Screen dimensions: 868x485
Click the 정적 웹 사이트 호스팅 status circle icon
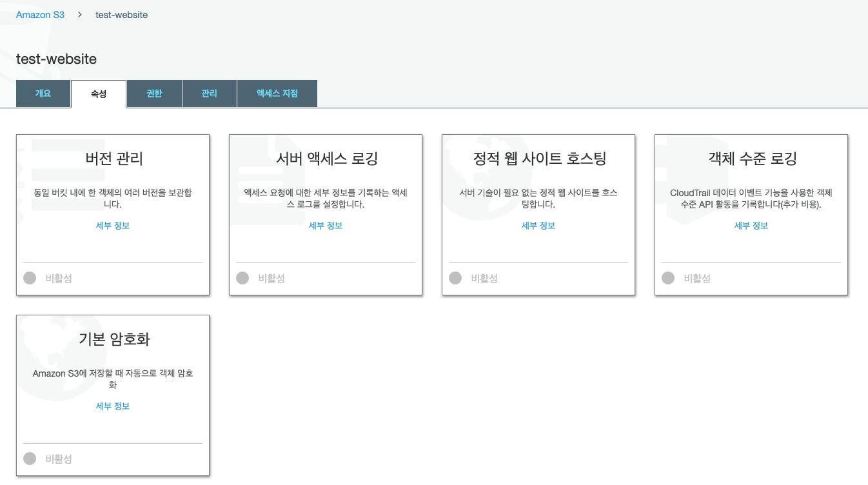click(x=455, y=278)
